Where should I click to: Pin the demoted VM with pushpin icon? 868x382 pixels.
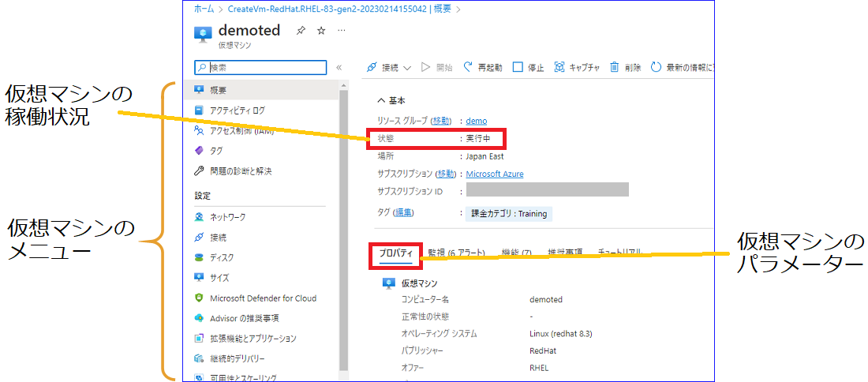(x=301, y=31)
